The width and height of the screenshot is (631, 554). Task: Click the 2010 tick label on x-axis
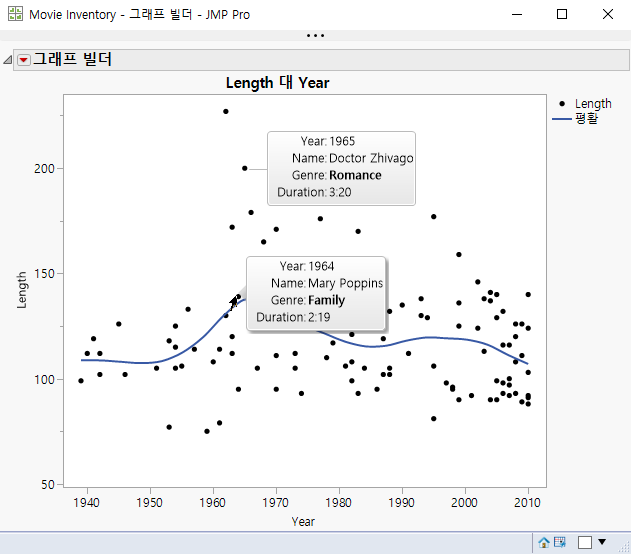pyautogui.click(x=527, y=503)
